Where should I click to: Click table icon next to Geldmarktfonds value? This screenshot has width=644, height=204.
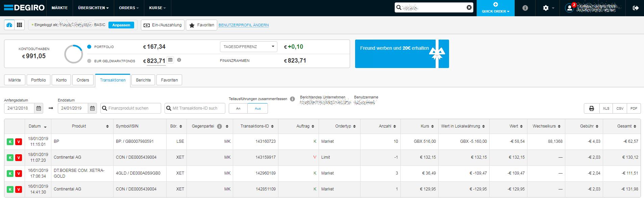170,60
